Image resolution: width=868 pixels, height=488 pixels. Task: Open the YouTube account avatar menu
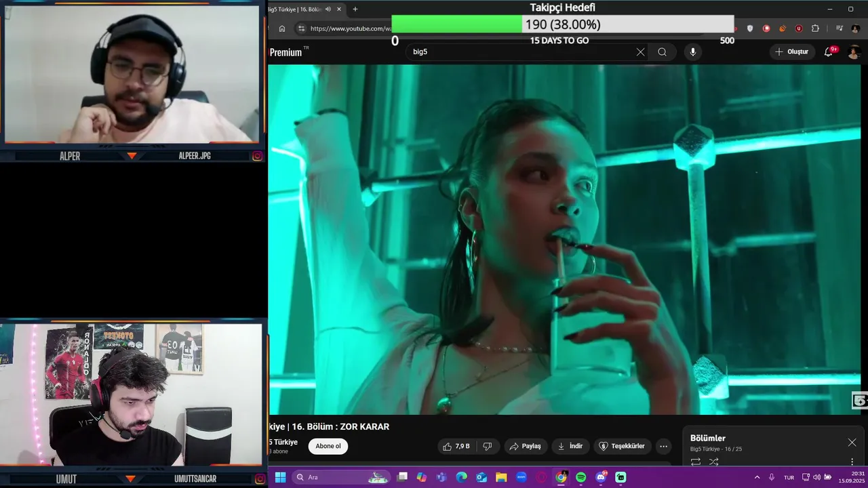pos(854,52)
